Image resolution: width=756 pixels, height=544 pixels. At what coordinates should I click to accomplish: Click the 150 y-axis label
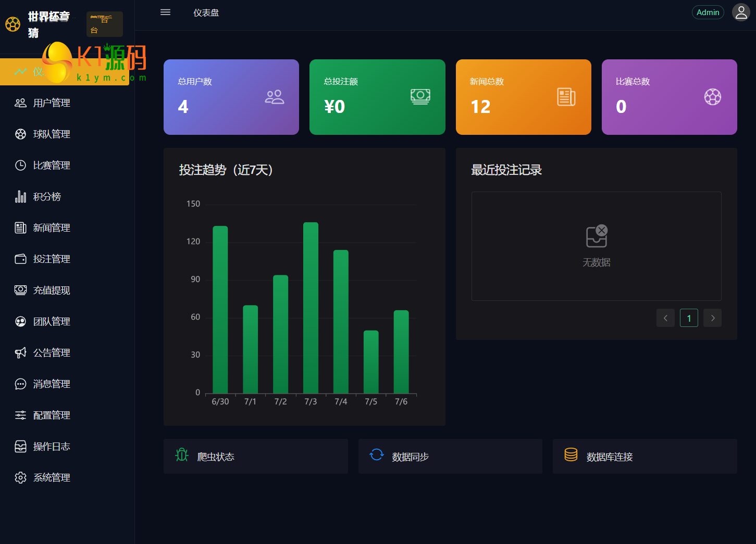(x=193, y=204)
